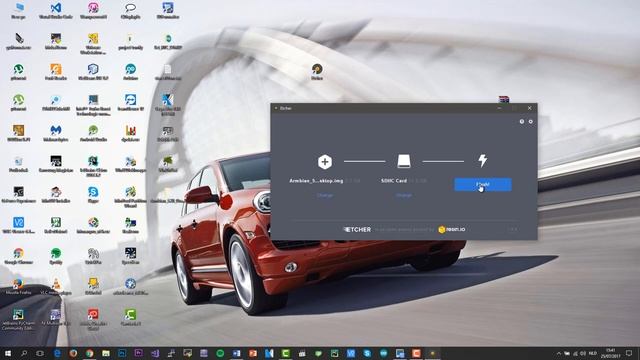Image resolution: width=640 pixels, height=360 pixels.
Task: Open Etcher desktop shortcut icon
Action: (317, 71)
